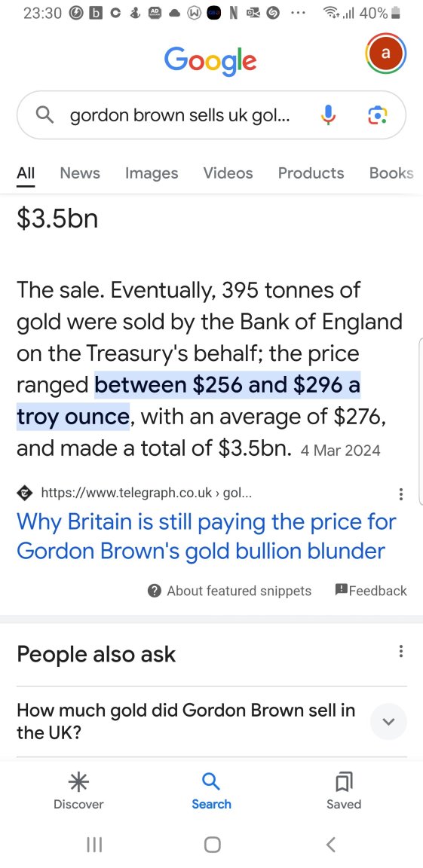Switch to the Images results tab

(152, 173)
